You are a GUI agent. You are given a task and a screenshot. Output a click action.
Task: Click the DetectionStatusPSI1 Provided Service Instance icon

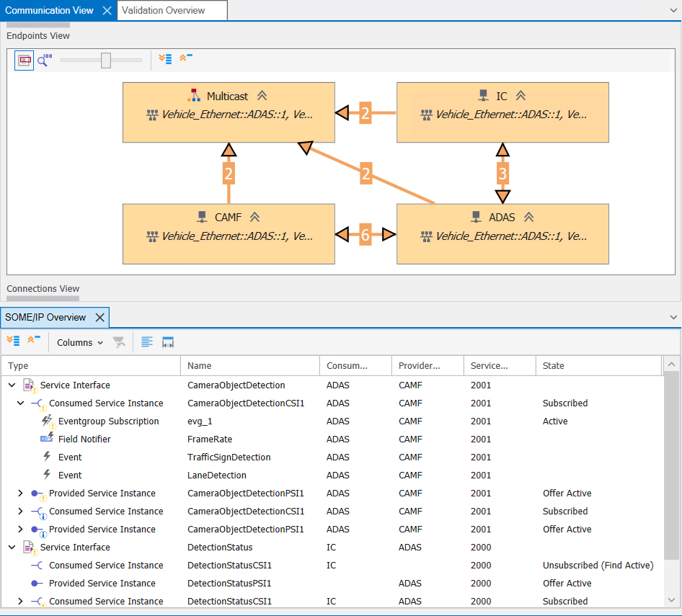(37, 584)
